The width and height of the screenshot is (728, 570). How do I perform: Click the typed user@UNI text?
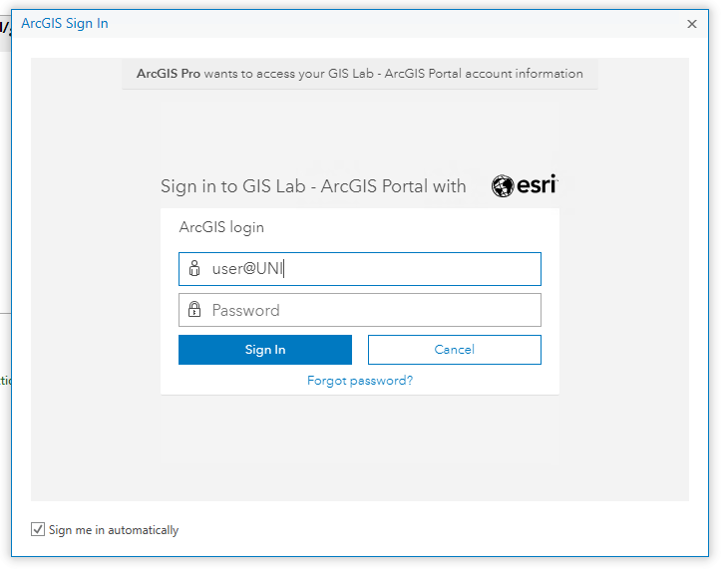tap(247, 269)
